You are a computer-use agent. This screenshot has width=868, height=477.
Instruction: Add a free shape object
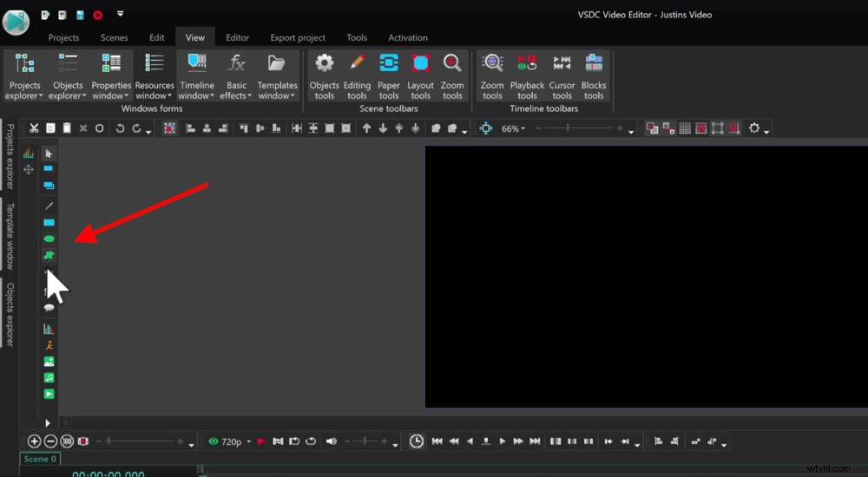click(x=49, y=255)
